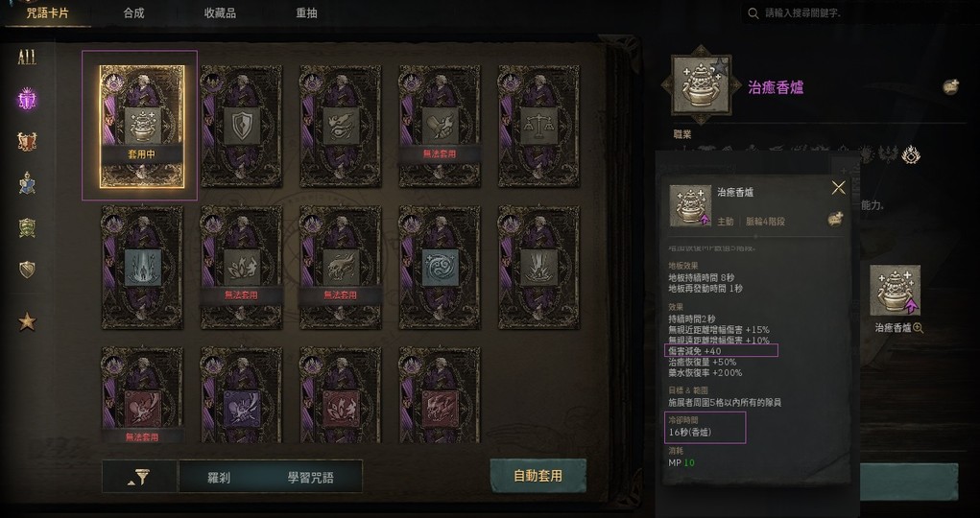Click the sort filter funnel icon
Screen dimensions: 980x518
[139, 478]
